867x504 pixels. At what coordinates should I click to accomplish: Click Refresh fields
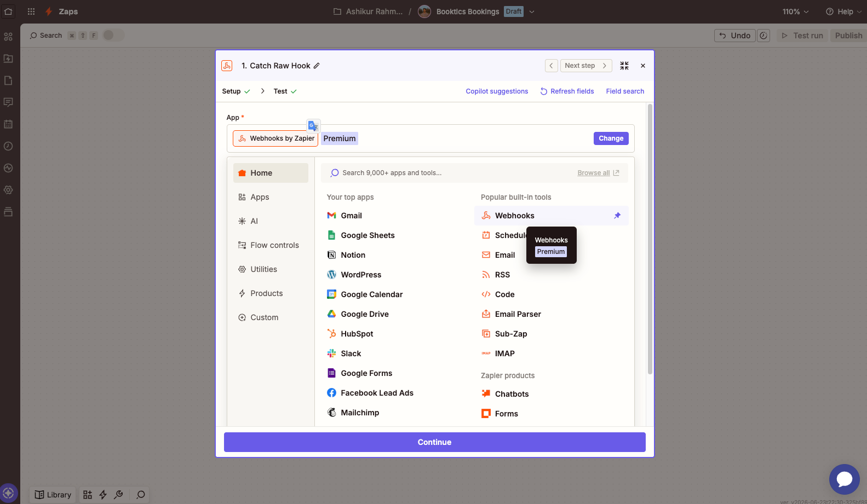[567, 91]
